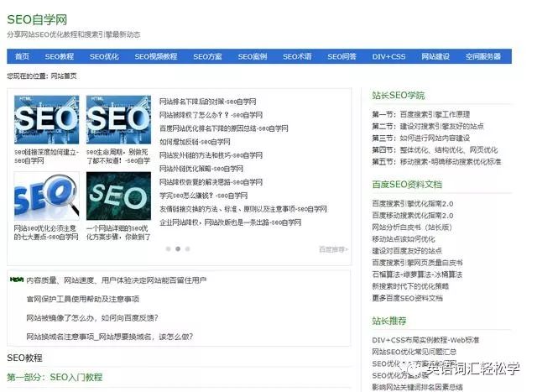The width and height of the screenshot is (537, 392).
Task: Open the SEO方案 navigation item
Action: click(207, 56)
